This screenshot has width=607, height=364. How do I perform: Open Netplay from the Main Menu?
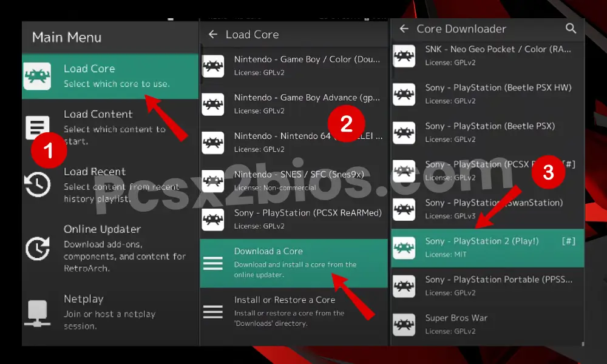109,312
